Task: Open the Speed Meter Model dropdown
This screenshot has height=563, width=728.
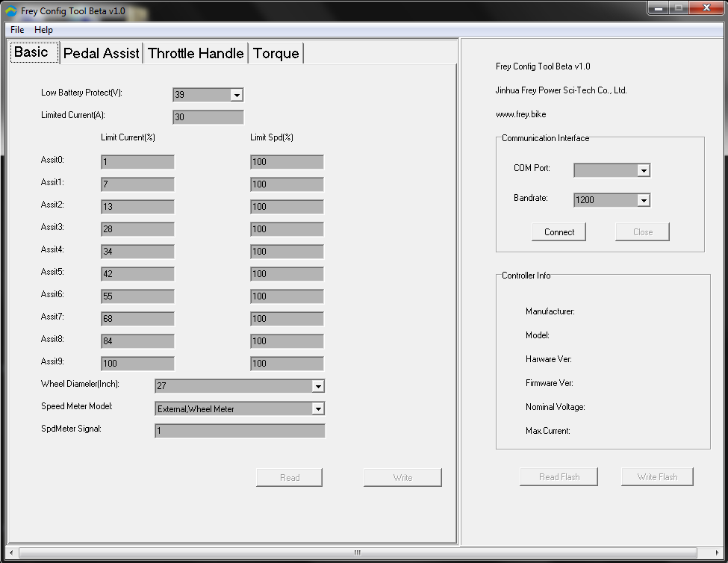Action: [318, 408]
